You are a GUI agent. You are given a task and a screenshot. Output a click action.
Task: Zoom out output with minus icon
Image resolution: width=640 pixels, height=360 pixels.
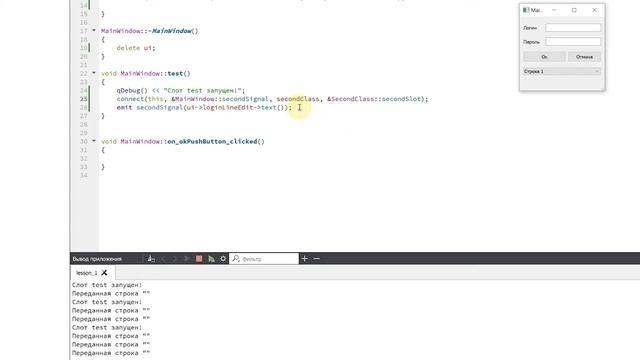click(316, 258)
